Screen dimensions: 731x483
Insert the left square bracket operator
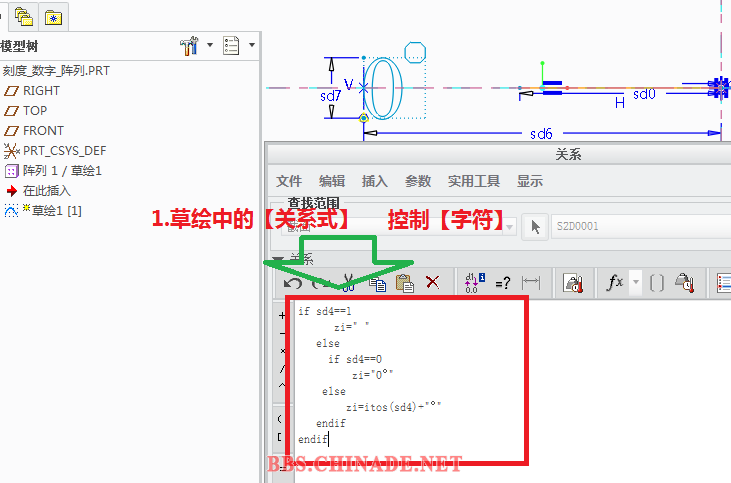click(x=279, y=437)
